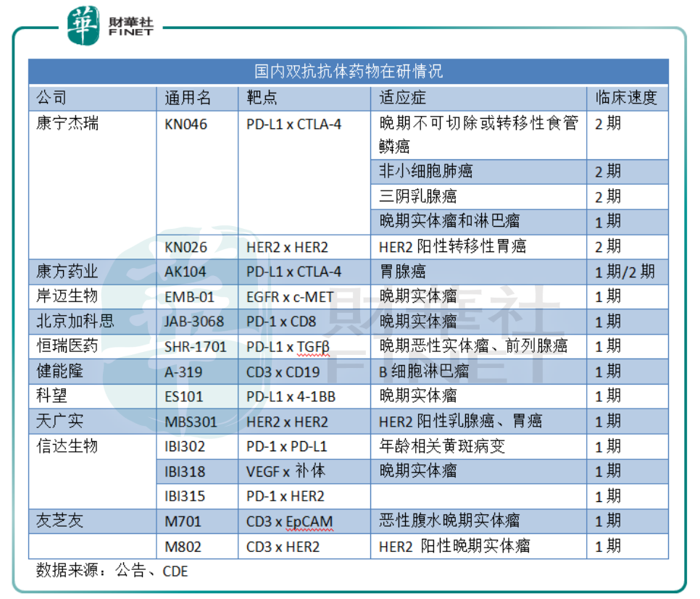Click the target PD-1 x HER2
Image resolution: width=700 pixels, height=599 pixels.
(286, 496)
